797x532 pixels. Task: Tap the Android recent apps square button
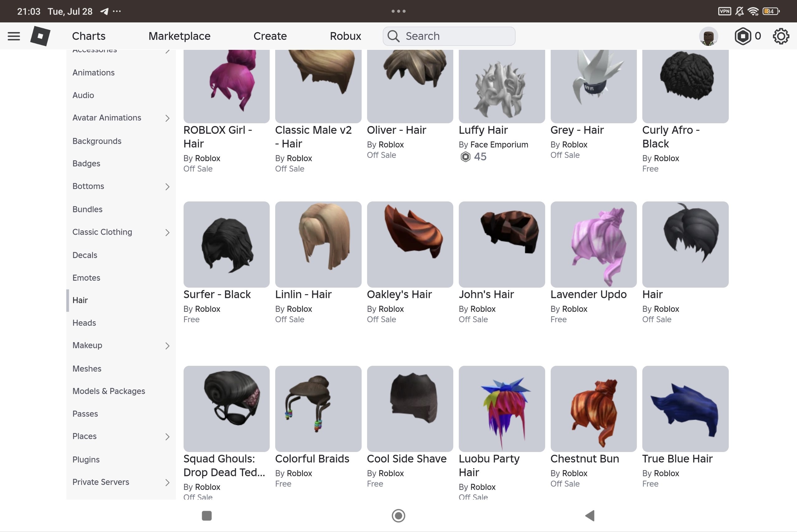pos(207,516)
